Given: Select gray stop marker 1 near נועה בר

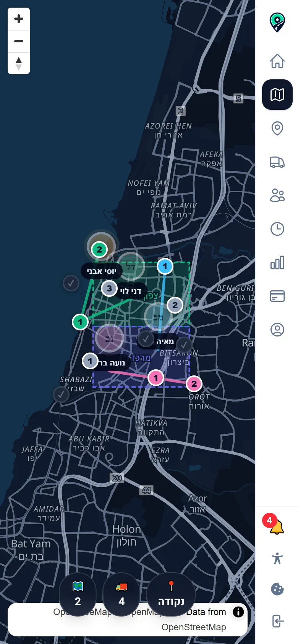Looking at the screenshot, I should (x=90, y=361).
